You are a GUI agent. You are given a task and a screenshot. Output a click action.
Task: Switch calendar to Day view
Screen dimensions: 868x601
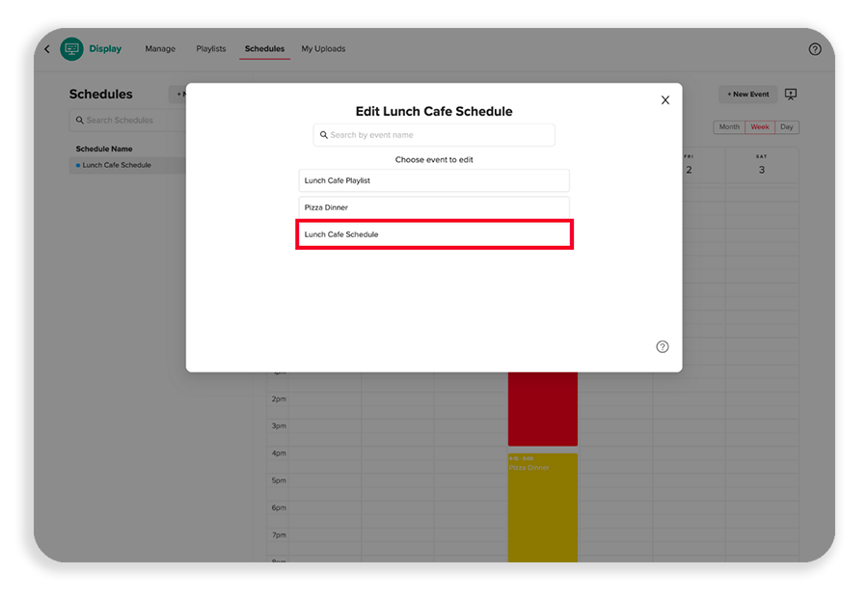tap(787, 126)
